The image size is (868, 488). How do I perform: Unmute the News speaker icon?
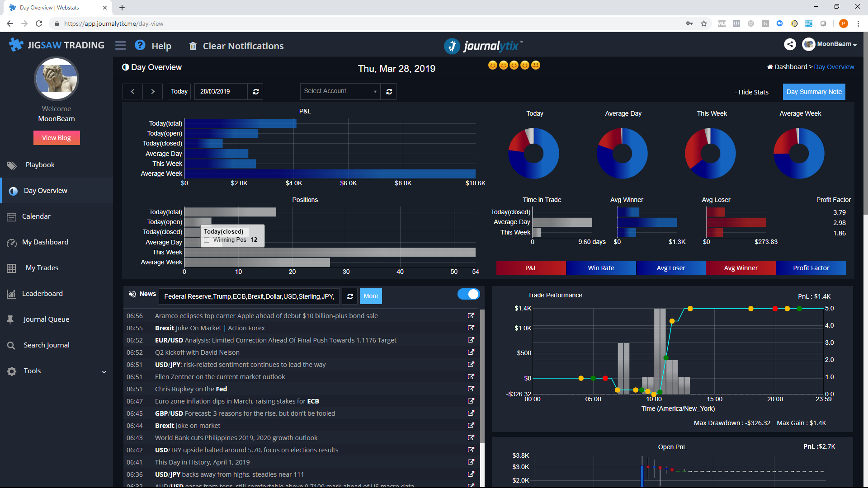[132, 294]
